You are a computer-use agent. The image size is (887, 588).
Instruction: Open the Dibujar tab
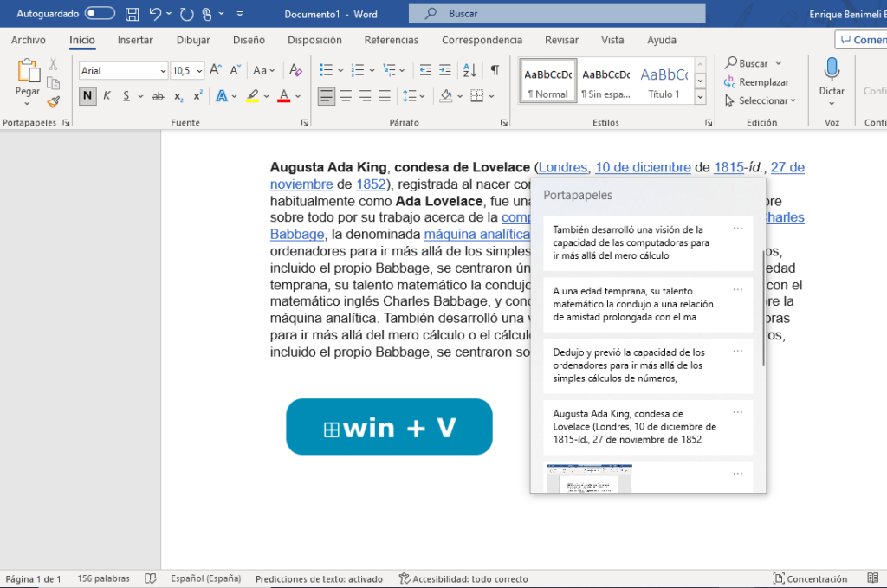click(x=193, y=40)
